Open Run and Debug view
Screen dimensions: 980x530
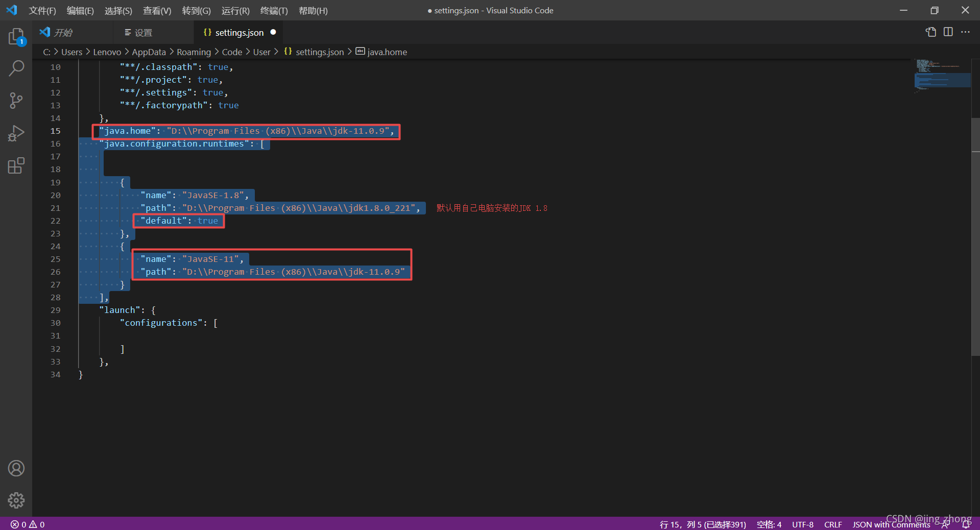16,133
